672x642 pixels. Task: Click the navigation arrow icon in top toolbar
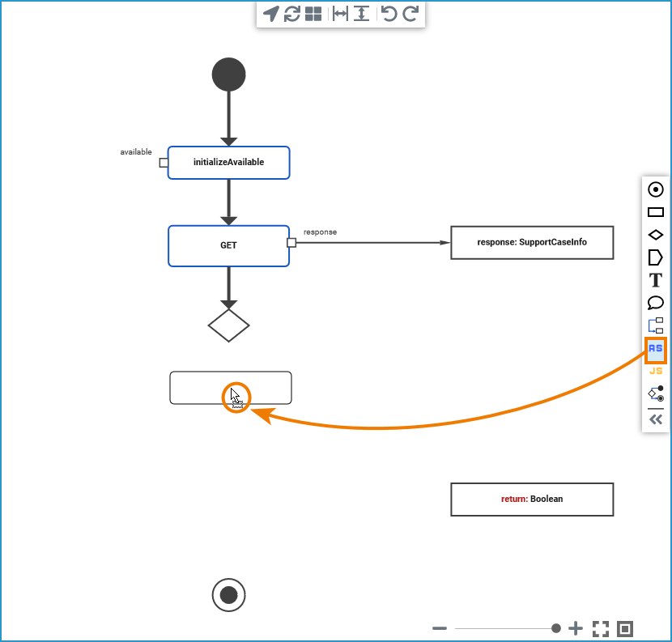(x=271, y=14)
